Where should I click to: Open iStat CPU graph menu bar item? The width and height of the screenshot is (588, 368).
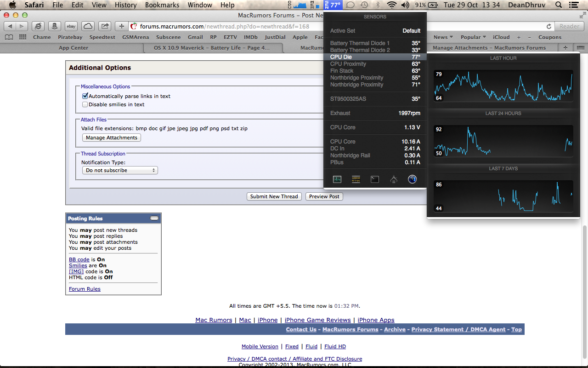coord(298,5)
